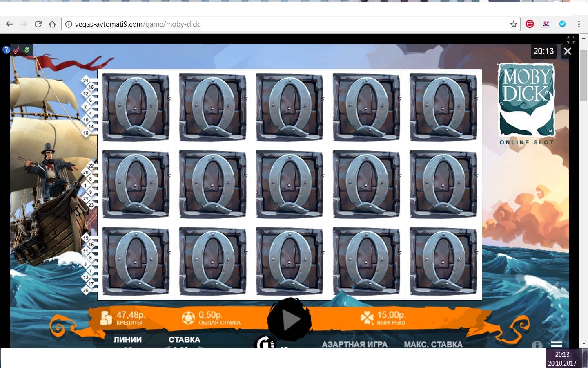Screen dimensions: 588x368
Task: Select payline marker 18
Action: [x=86, y=133]
